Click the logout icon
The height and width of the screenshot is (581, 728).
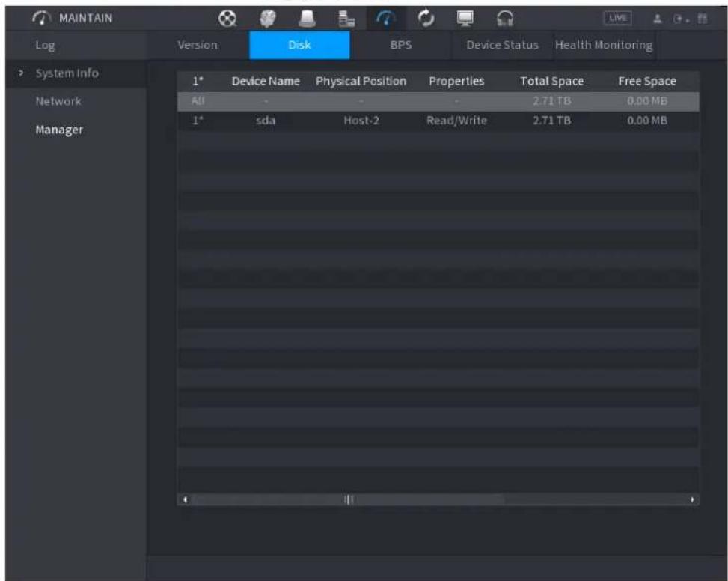click(x=680, y=19)
